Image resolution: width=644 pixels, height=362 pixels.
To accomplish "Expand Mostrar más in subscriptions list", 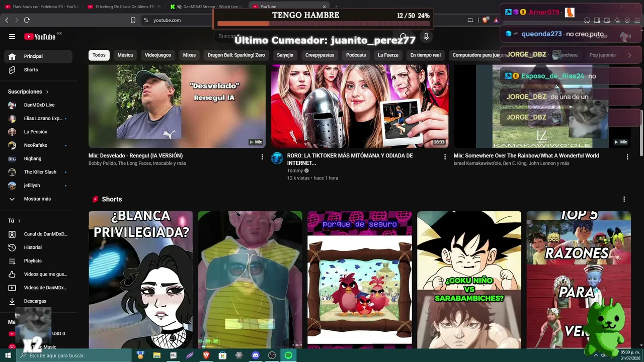I will (x=36, y=199).
